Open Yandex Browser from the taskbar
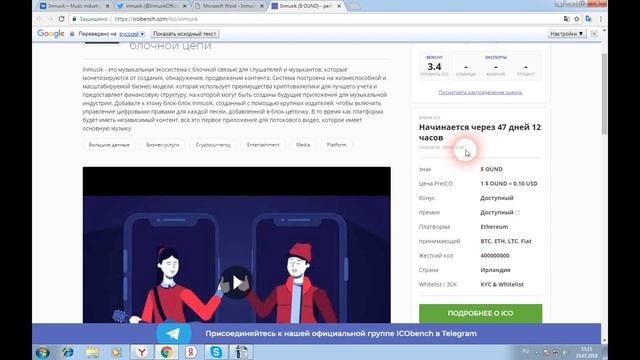The height and width of the screenshot is (360, 640). point(142,352)
